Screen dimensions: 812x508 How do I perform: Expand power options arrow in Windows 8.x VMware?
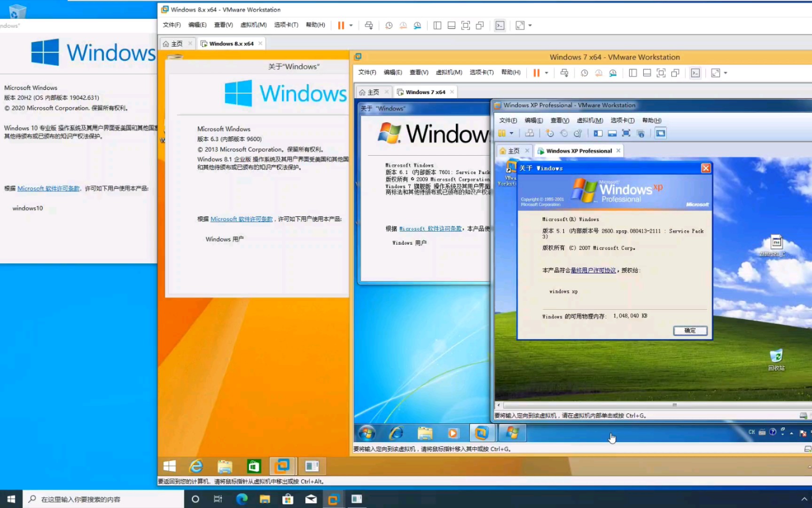(351, 25)
